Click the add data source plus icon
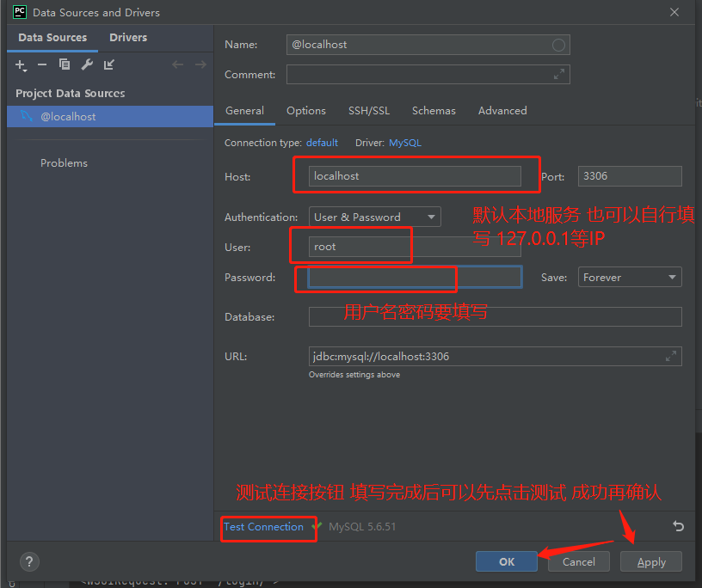Screen dimensions: 702x588 point(21,65)
